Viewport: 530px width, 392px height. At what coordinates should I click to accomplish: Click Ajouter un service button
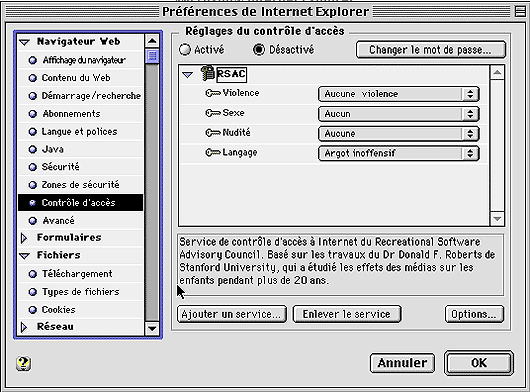click(232, 314)
